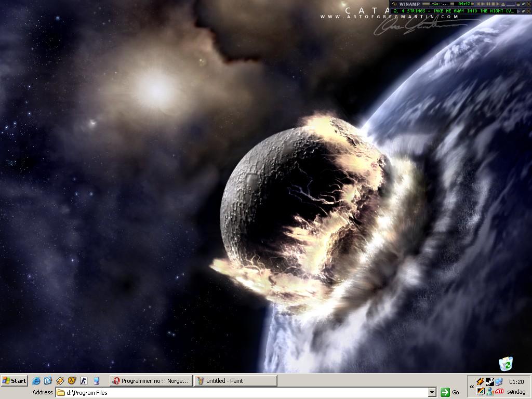Open the Steam tray icon
The height and width of the screenshot is (399, 532).
point(489,382)
